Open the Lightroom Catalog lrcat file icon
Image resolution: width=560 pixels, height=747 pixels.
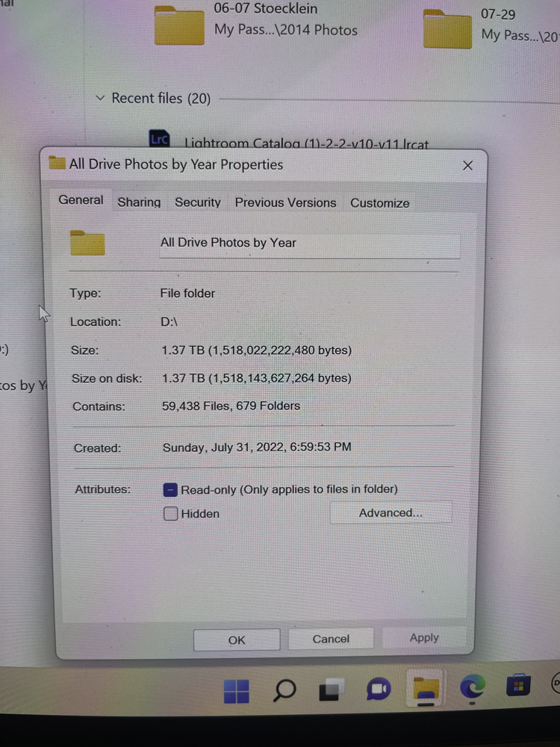(x=159, y=139)
